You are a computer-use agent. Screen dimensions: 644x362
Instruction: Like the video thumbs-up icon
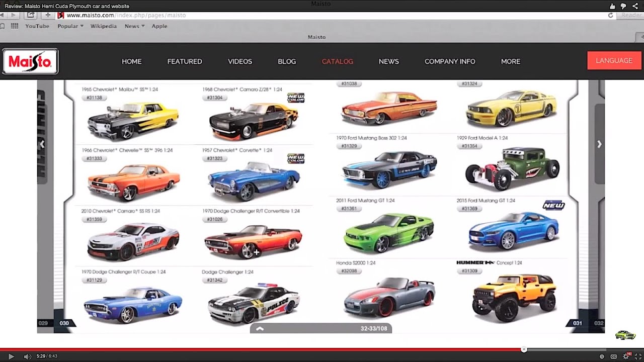[x=612, y=6]
